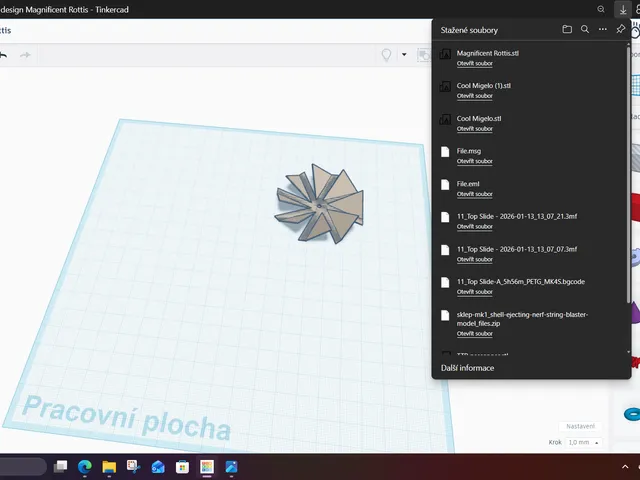Viewport: 640px width, 480px height.
Task: Open Cool Migelo (1).stl via Otevřít soubor
Action: 475,96
